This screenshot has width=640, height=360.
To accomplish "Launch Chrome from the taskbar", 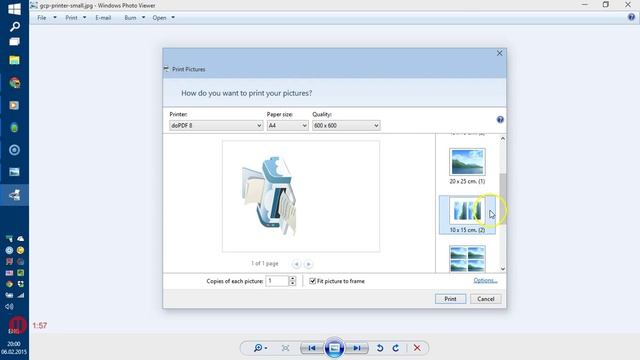I will point(14,83).
